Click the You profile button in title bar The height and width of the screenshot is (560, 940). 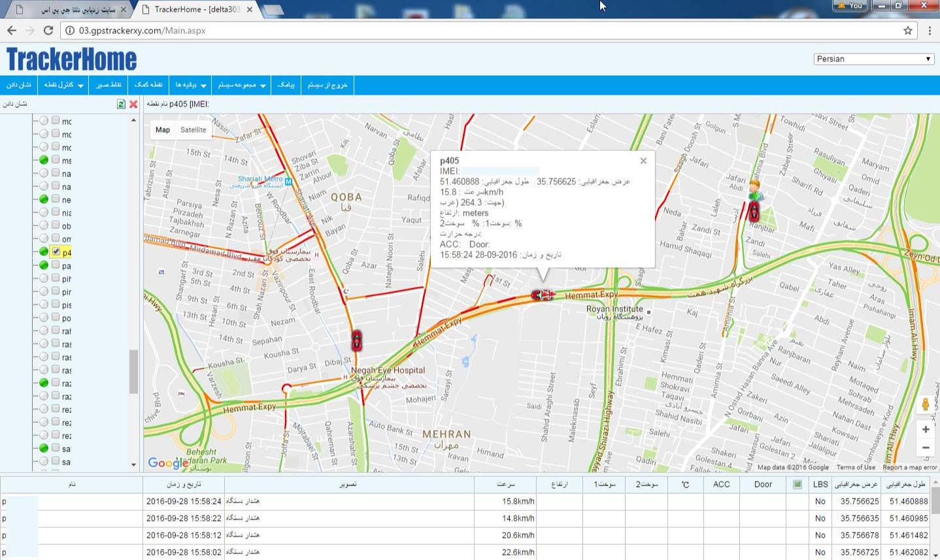(x=850, y=5)
